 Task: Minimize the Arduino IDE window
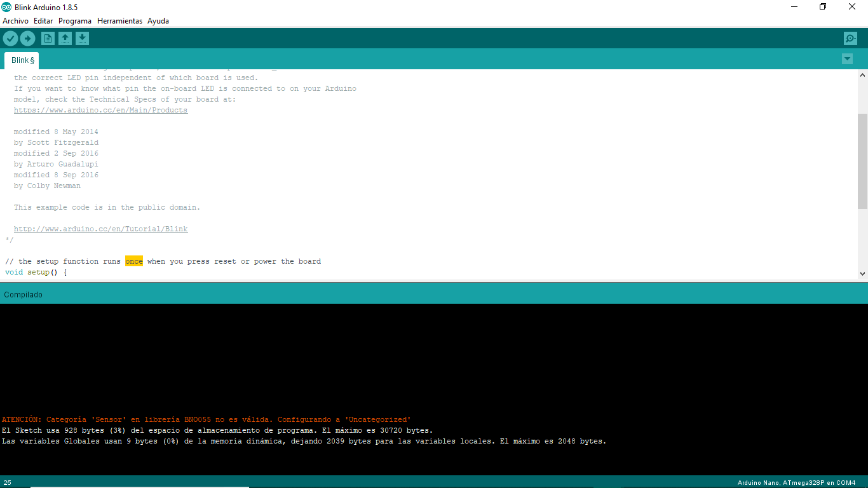click(x=794, y=7)
